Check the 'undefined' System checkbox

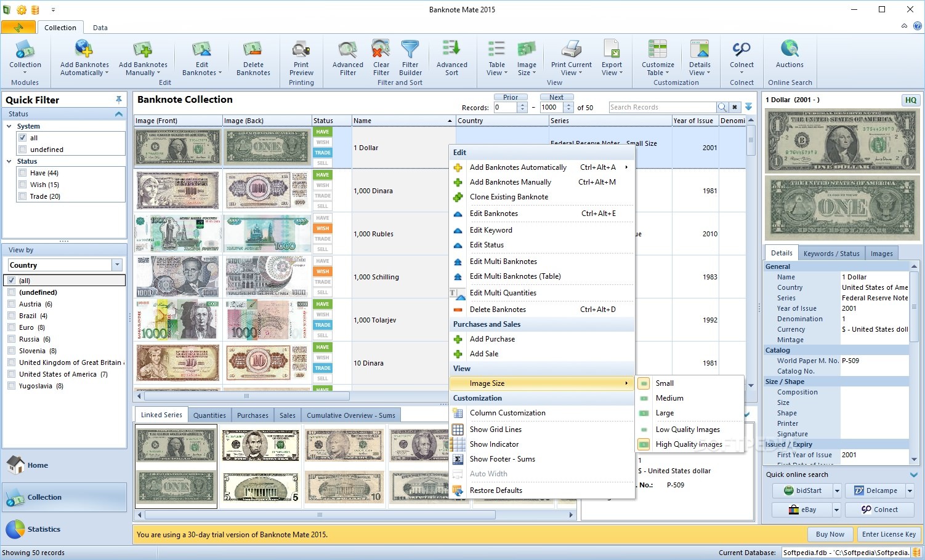tap(23, 150)
